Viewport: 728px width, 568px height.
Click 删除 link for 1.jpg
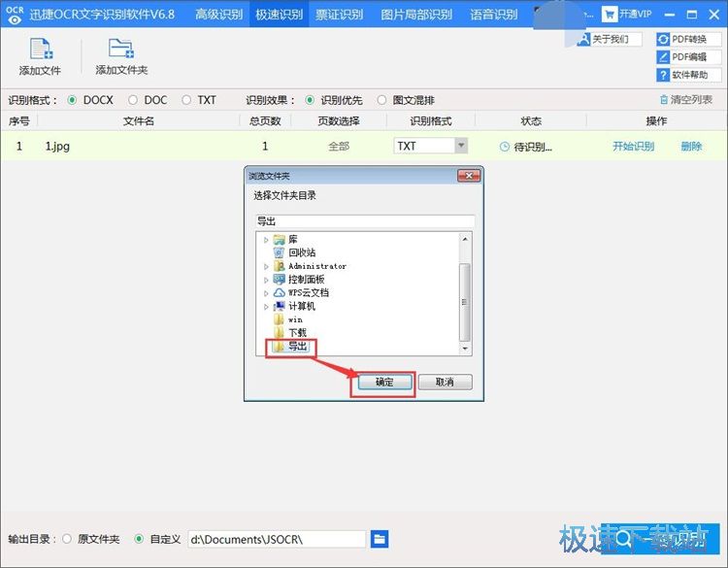click(691, 147)
